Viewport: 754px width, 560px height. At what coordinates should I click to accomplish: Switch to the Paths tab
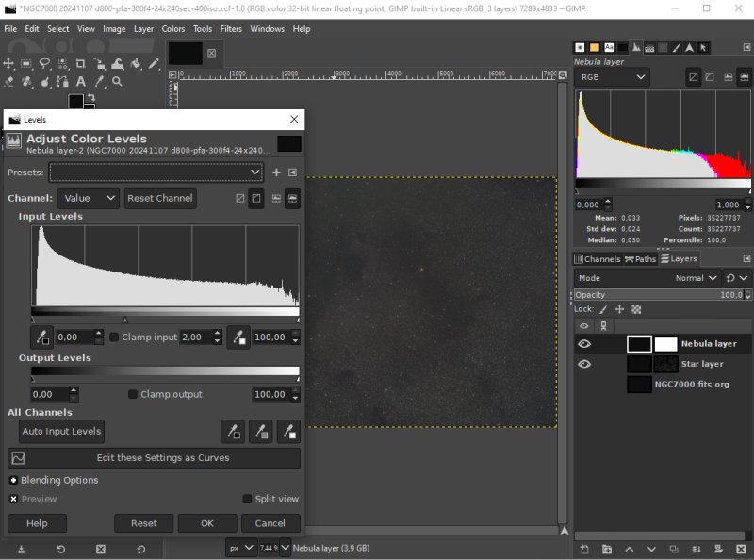[640, 259]
